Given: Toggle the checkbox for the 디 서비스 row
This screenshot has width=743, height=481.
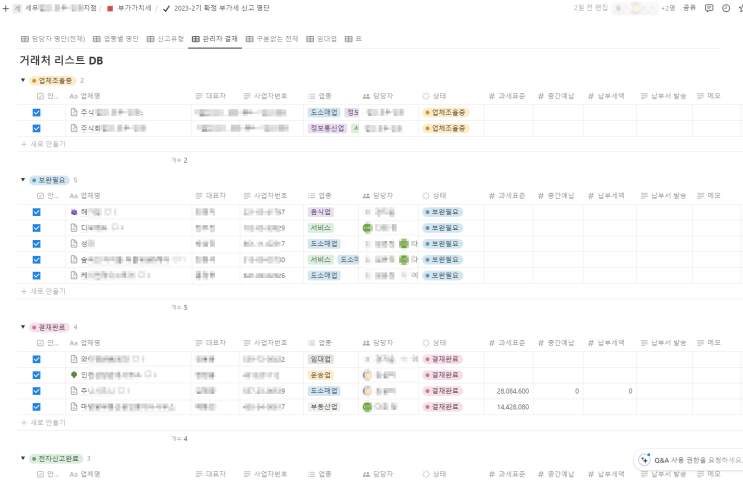Looking at the screenshot, I should coord(36,228).
